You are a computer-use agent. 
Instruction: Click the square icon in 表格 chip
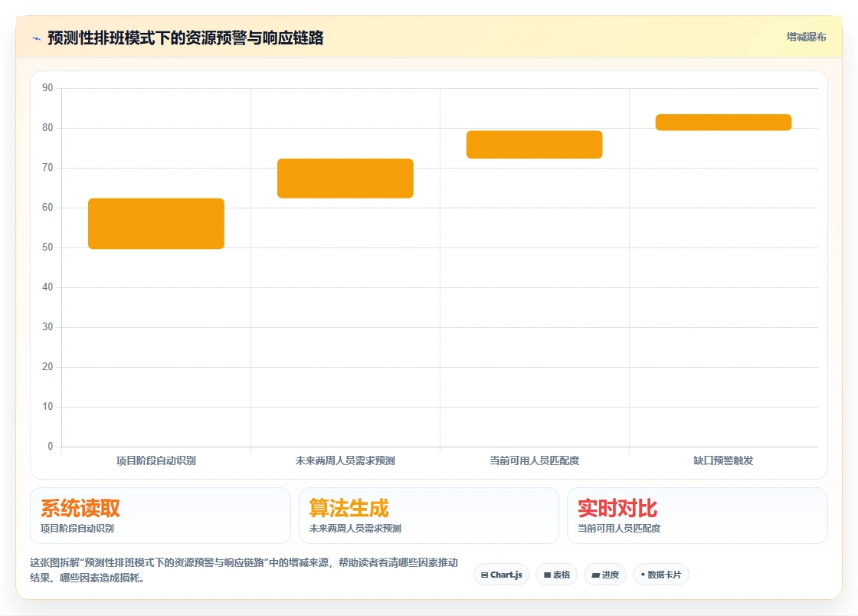[x=547, y=575]
